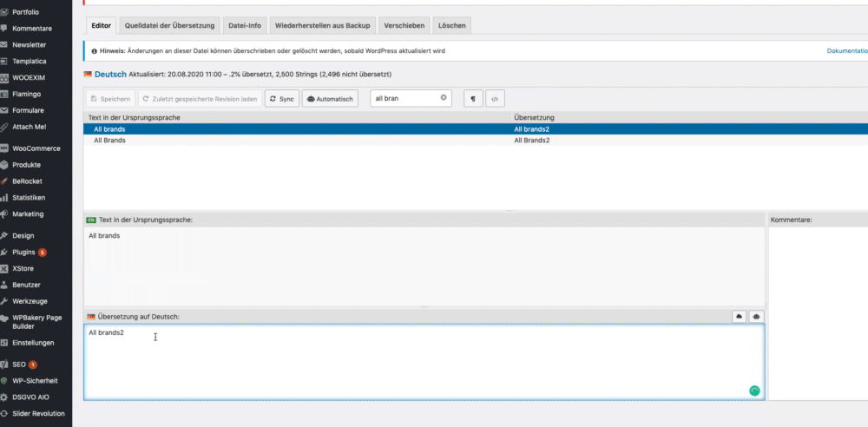Screen dimensions: 868x427
Task: Select the 'All Brands' capitalized row
Action: coord(476,140)
